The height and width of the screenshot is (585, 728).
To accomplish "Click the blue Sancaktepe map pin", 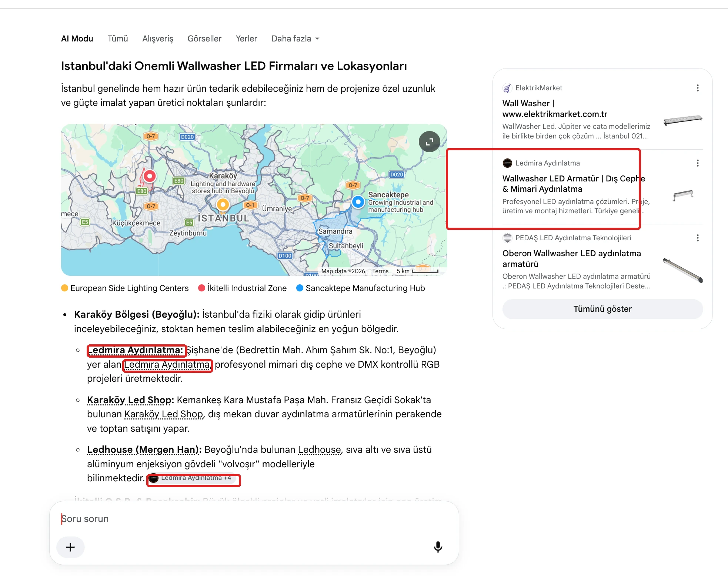I will tap(358, 202).
